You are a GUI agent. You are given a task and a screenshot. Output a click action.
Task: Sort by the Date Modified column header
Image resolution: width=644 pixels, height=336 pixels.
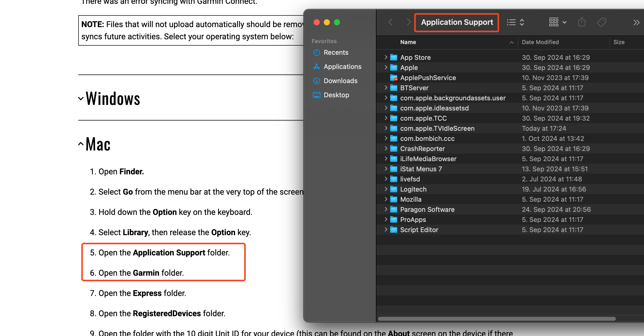pyautogui.click(x=540, y=42)
